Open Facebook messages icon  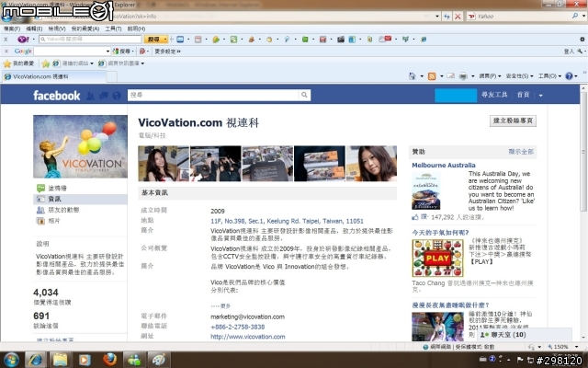pyautogui.click(x=104, y=96)
